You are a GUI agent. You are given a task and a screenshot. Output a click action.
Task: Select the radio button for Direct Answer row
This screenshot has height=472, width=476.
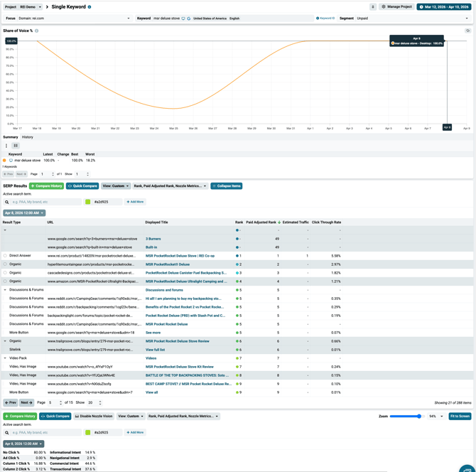(x=5, y=256)
